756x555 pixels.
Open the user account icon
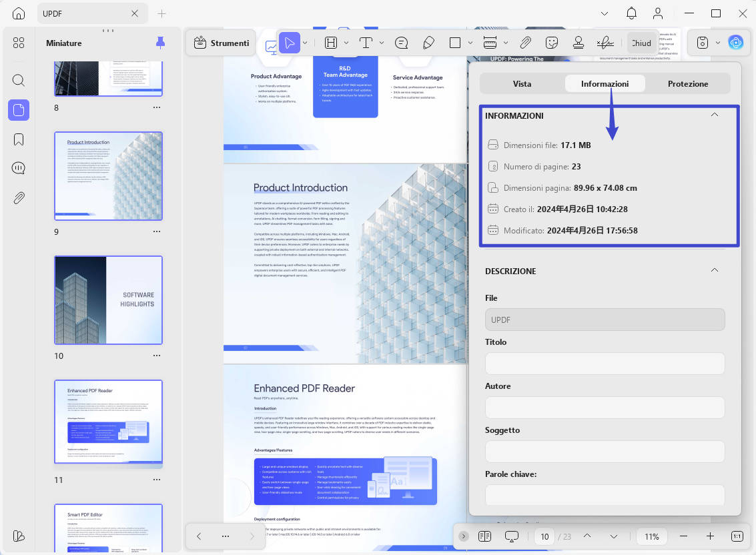(x=658, y=13)
